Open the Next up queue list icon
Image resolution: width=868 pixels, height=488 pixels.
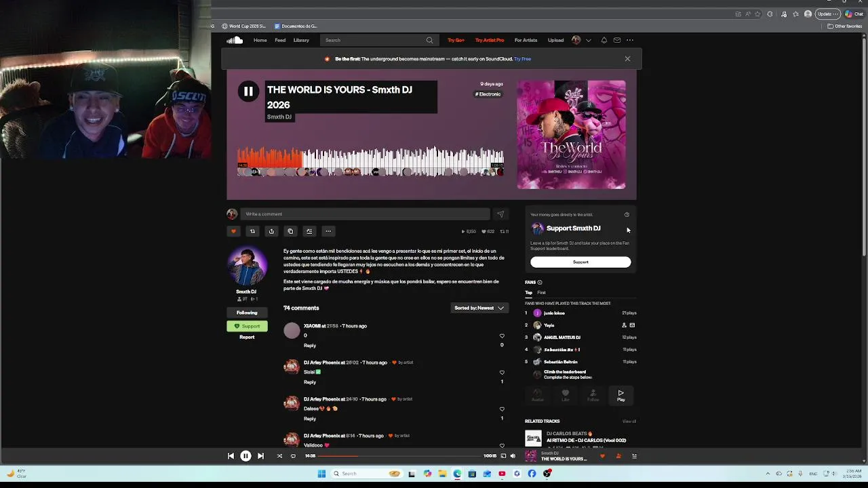[x=634, y=456]
